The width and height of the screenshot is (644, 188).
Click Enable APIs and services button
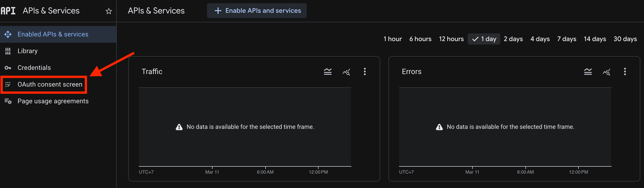coord(257,11)
